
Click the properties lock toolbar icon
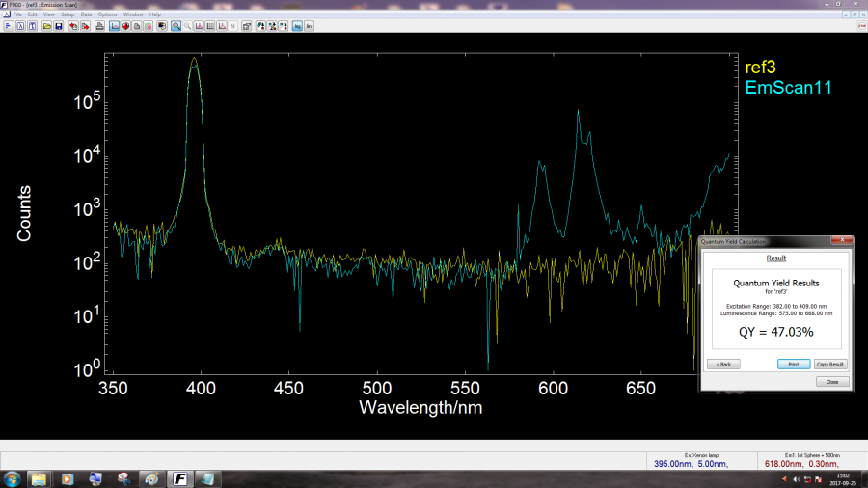click(x=246, y=26)
